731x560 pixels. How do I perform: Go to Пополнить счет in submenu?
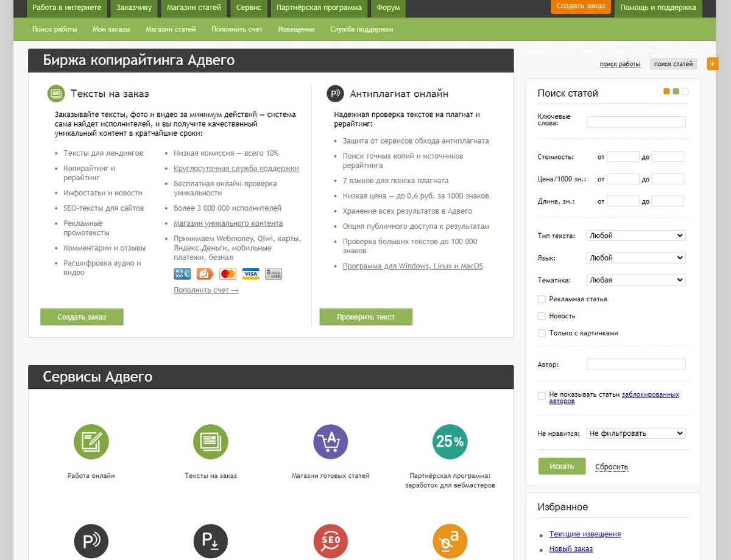[237, 29]
